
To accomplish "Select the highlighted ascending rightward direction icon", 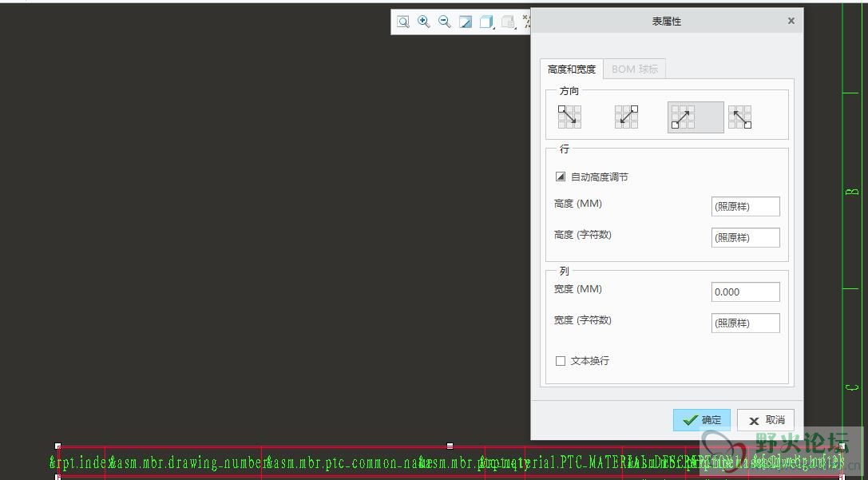I will (696, 117).
